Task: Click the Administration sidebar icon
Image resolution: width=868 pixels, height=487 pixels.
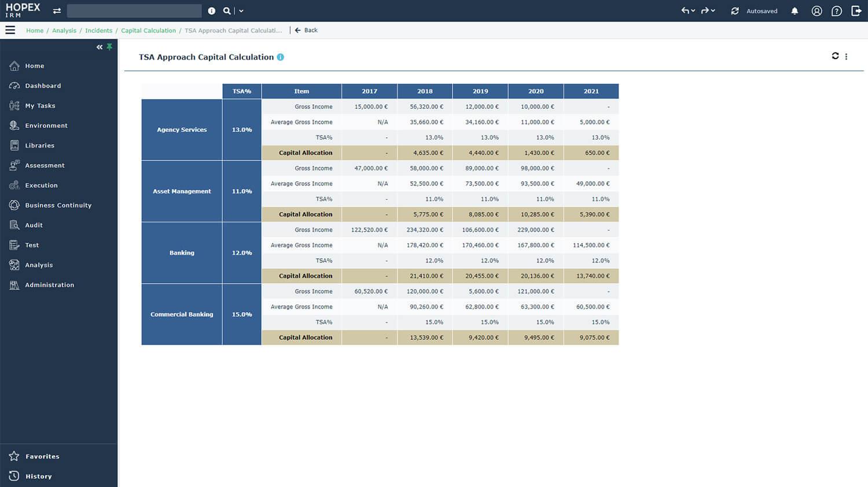Action: pyautogui.click(x=14, y=285)
